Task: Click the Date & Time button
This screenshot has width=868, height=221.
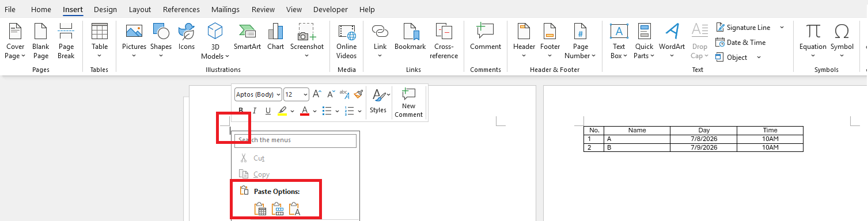Action: click(741, 43)
